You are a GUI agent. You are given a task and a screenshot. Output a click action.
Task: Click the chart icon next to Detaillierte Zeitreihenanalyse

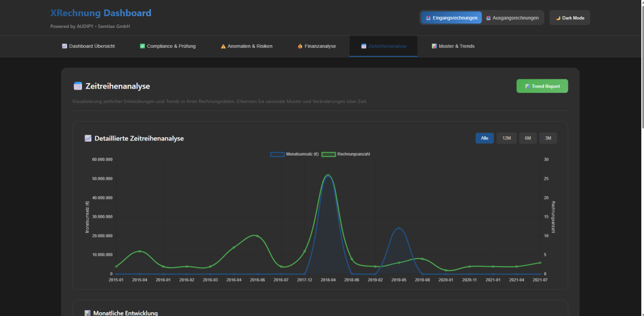point(88,138)
